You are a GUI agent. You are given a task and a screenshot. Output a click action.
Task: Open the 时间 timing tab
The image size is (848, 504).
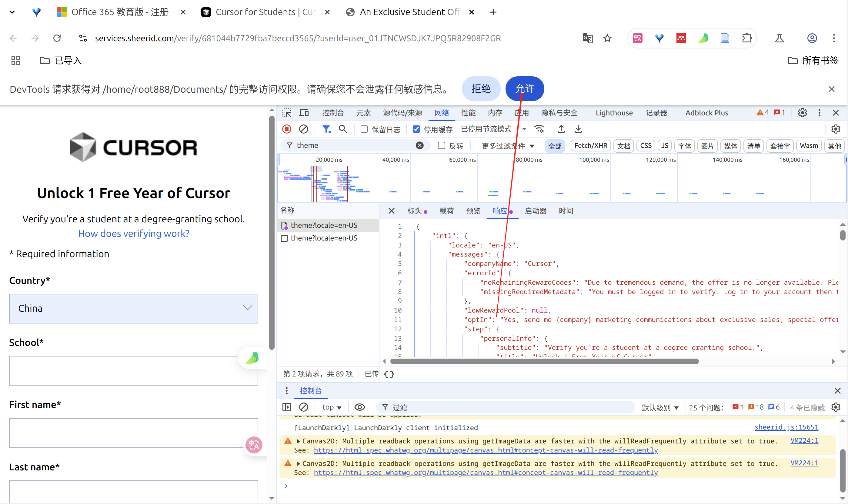click(566, 211)
